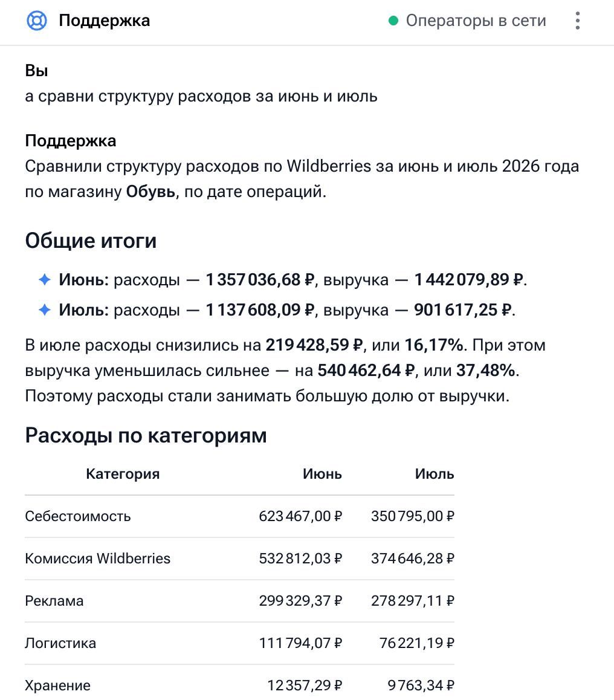
Task: Select the Категория column header
Action: click(x=123, y=474)
